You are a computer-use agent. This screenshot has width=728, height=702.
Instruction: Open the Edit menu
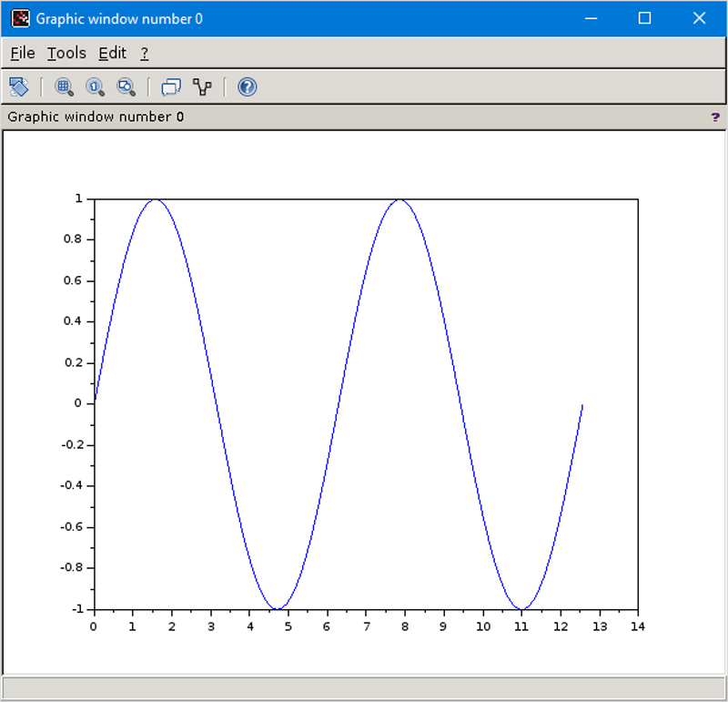111,53
